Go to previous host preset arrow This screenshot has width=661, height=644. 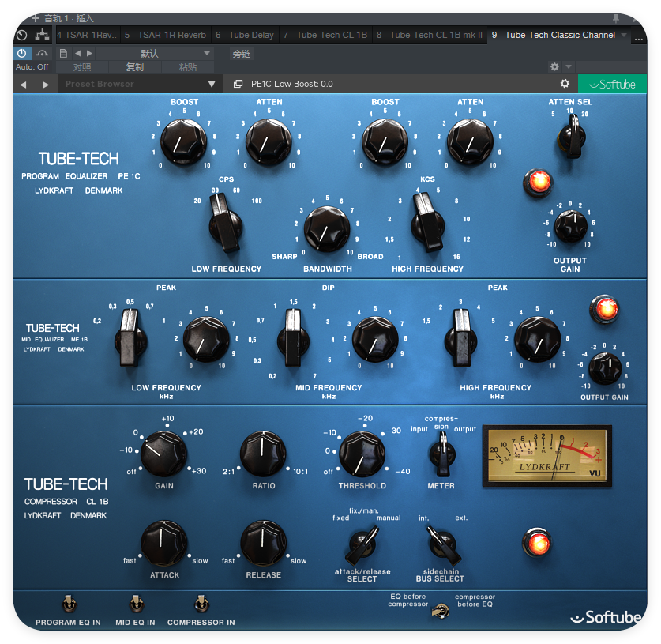[77, 54]
